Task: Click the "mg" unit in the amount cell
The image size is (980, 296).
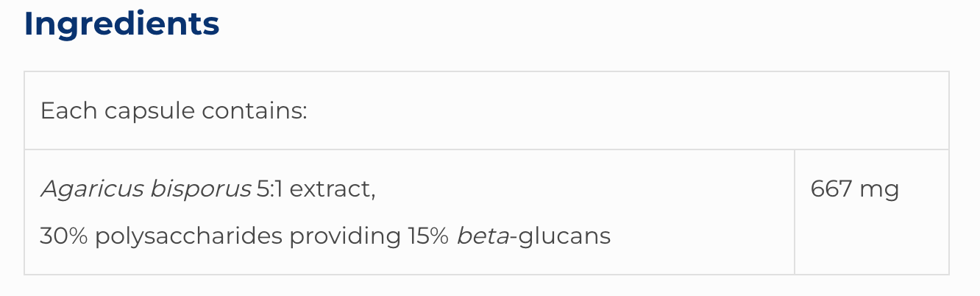Action: pyautogui.click(x=879, y=190)
